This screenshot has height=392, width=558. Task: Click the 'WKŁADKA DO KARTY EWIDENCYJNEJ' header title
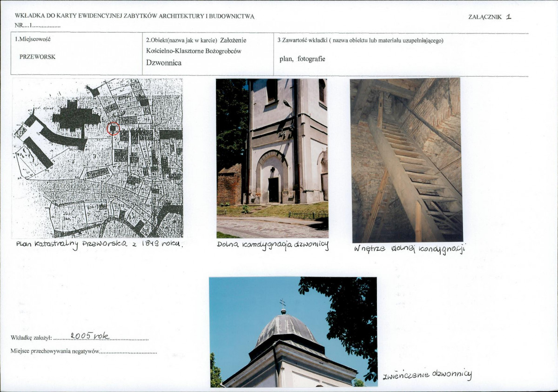pyautogui.click(x=134, y=16)
